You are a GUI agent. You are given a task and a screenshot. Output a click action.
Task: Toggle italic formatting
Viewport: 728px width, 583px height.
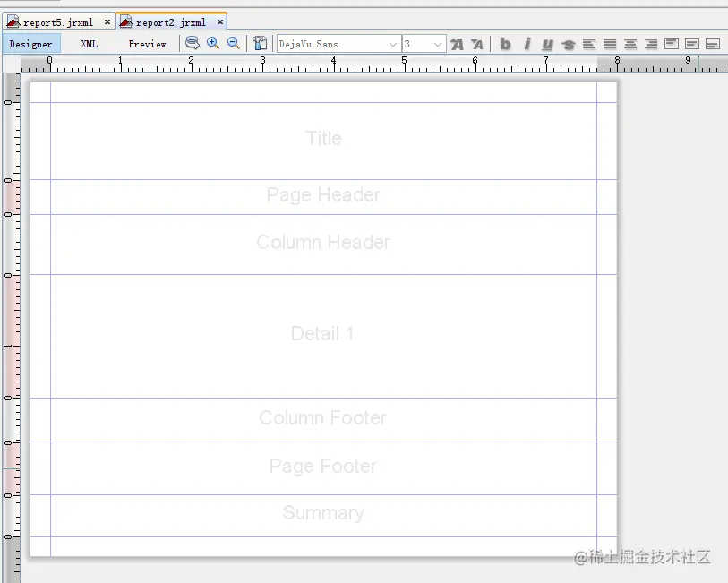pyautogui.click(x=526, y=42)
